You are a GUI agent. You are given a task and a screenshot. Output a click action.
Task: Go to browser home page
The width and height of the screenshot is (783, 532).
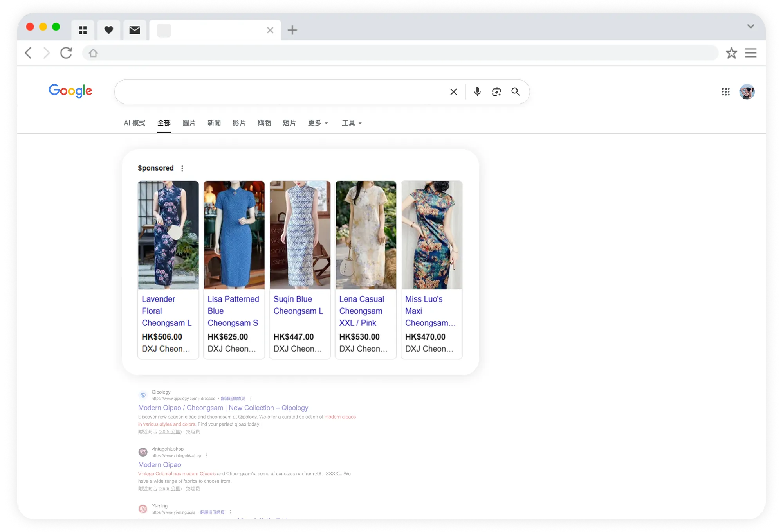[93, 53]
